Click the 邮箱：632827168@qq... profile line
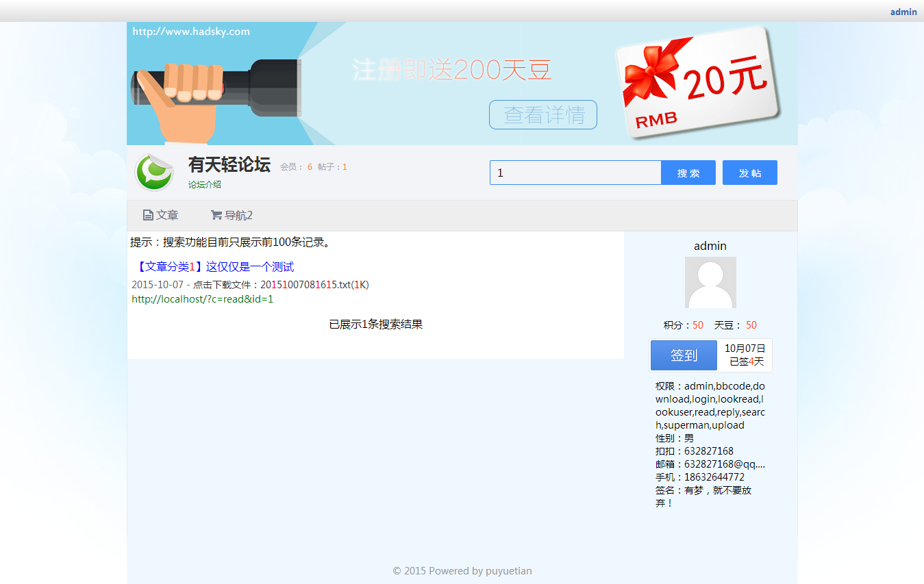Viewport: 924px width, 584px height. pyautogui.click(x=710, y=464)
